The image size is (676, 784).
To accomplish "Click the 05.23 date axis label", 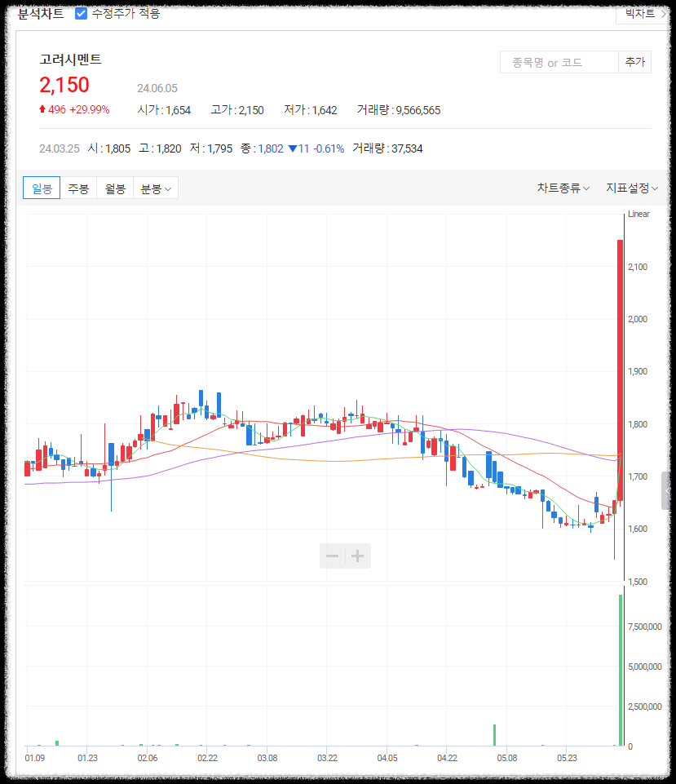I will (x=567, y=758).
